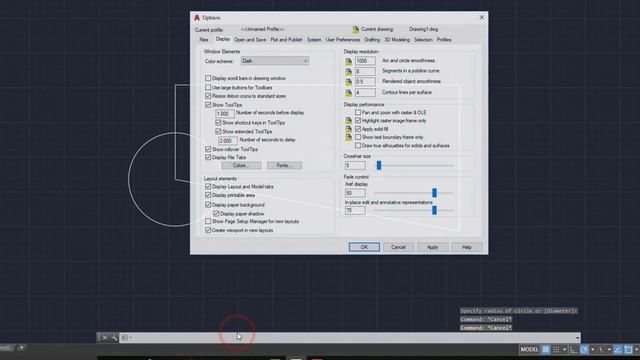Click the Help button
Image resolution: width=640 pixels, height=360 pixels.
[x=467, y=247]
